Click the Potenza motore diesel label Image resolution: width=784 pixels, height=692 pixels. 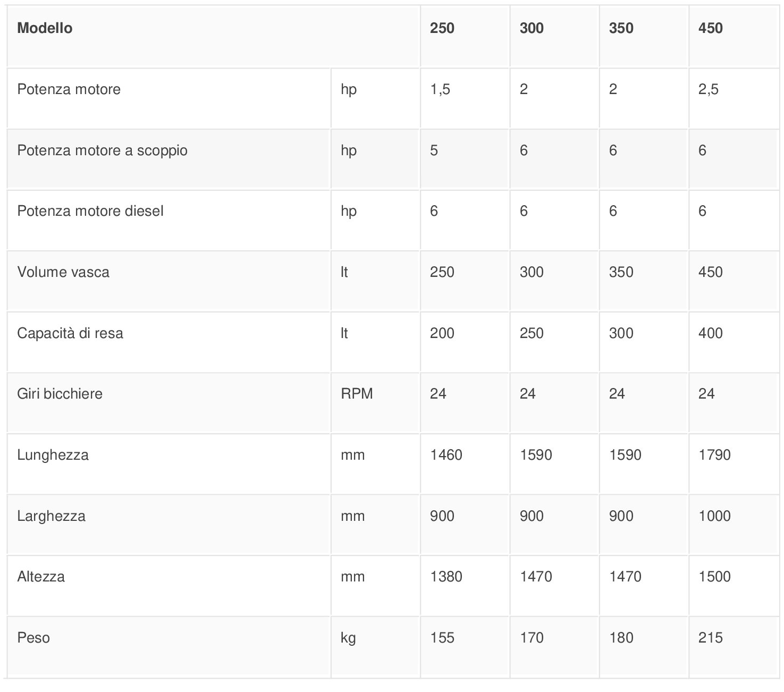click(90, 211)
